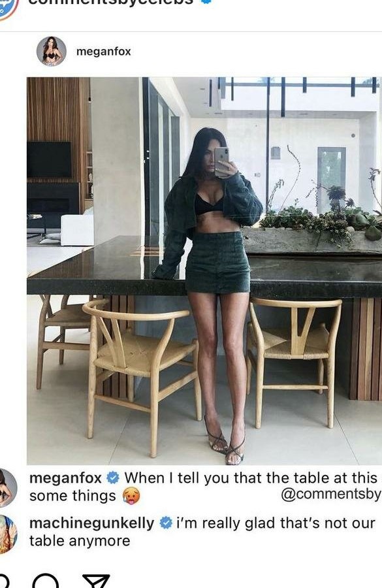Tap the @commentsby watermark text
Viewport: 382px width, 588px height.
[x=331, y=495]
